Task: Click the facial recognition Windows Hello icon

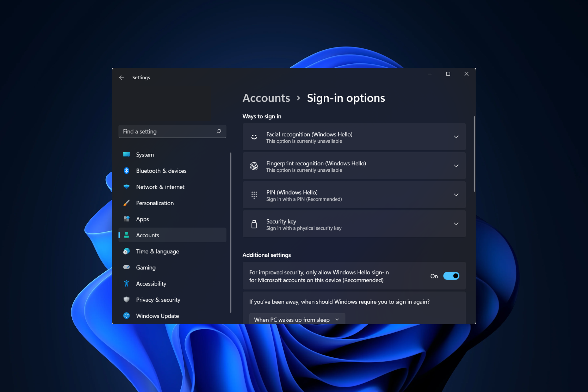Action: pos(254,137)
